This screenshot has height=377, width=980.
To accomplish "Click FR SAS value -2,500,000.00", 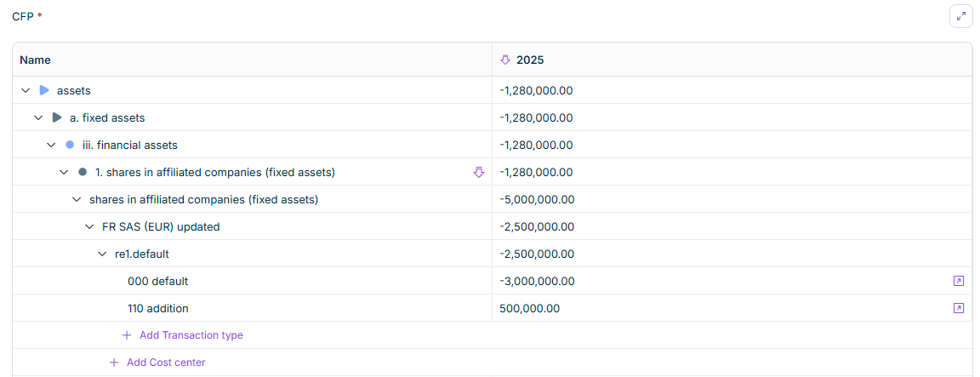I will (538, 227).
